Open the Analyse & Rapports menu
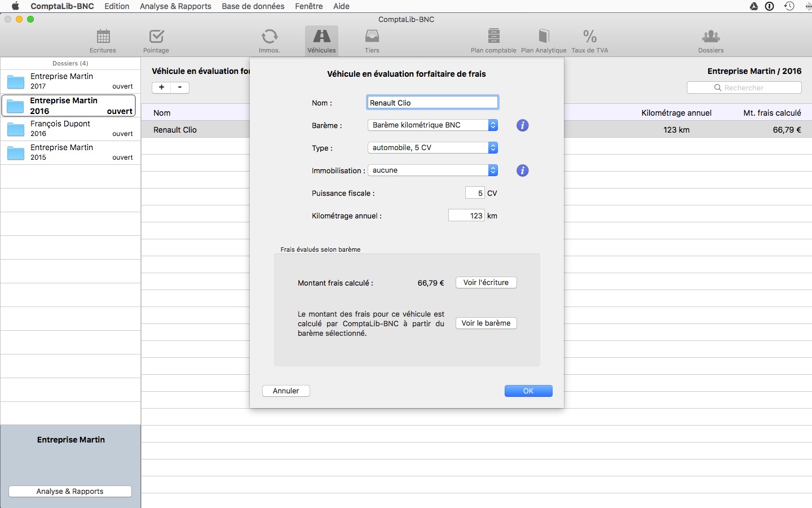The height and width of the screenshot is (508, 812). pos(175,6)
